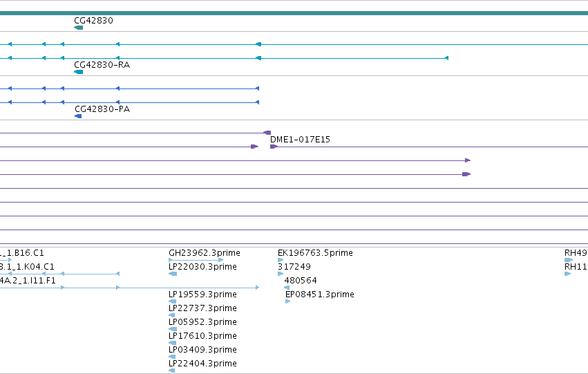Select LP22404.3prime EST label
Viewport: 588px width, 374px height.
pos(203,364)
